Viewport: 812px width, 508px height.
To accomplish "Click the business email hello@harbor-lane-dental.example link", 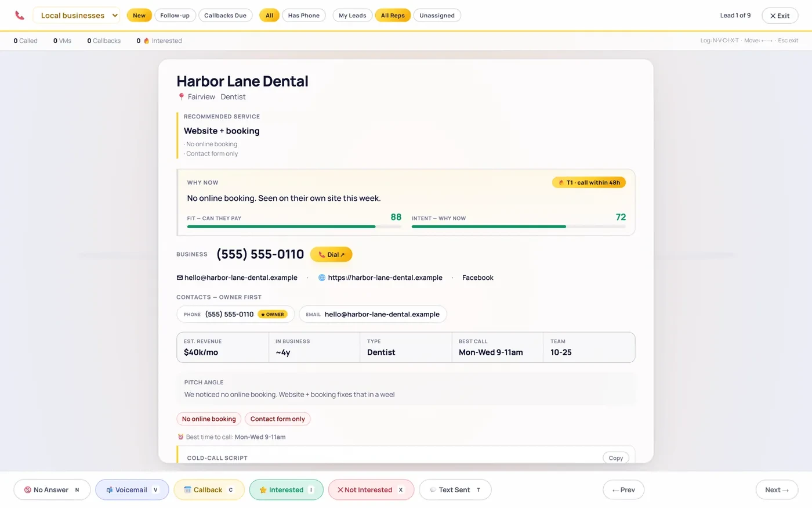I will point(241,278).
